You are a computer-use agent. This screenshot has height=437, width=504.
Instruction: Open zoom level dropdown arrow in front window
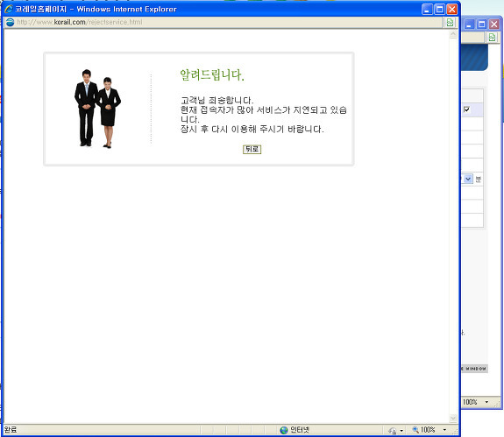coord(444,430)
